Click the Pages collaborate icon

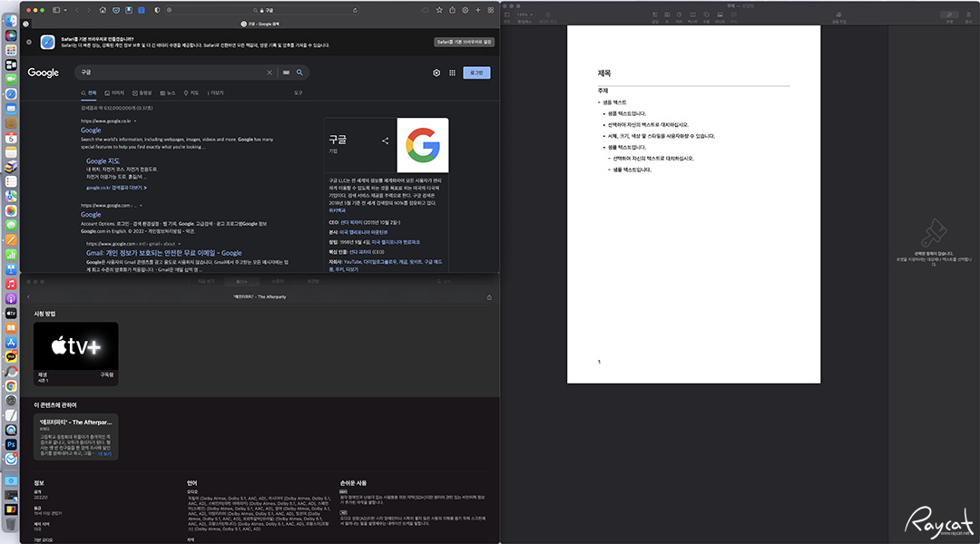click(x=838, y=15)
